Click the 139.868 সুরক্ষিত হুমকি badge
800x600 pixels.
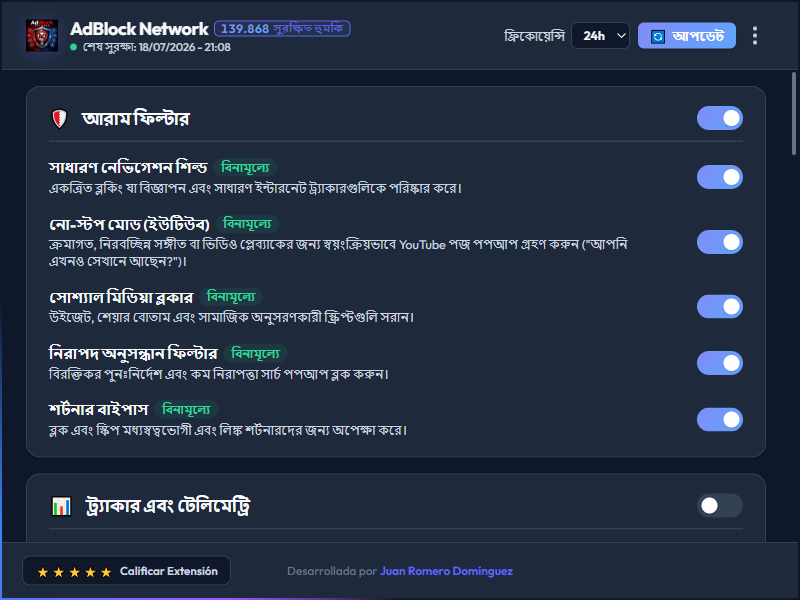click(x=282, y=29)
